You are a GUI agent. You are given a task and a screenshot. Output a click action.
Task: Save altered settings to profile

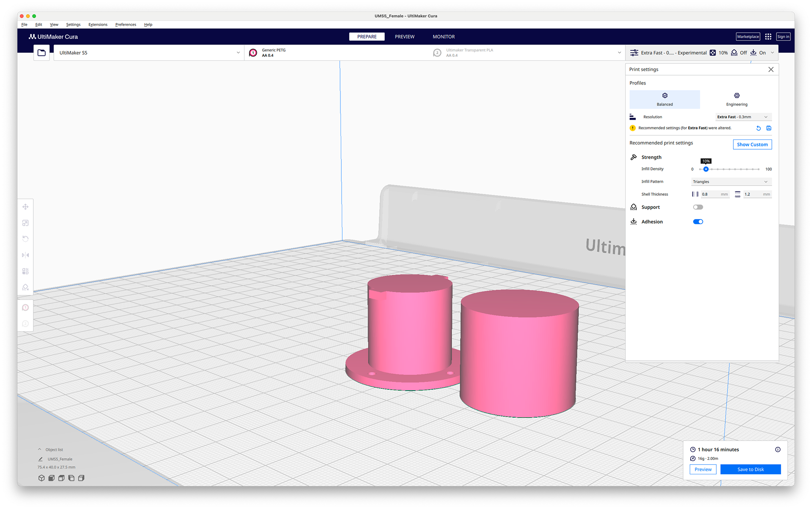click(x=769, y=128)
